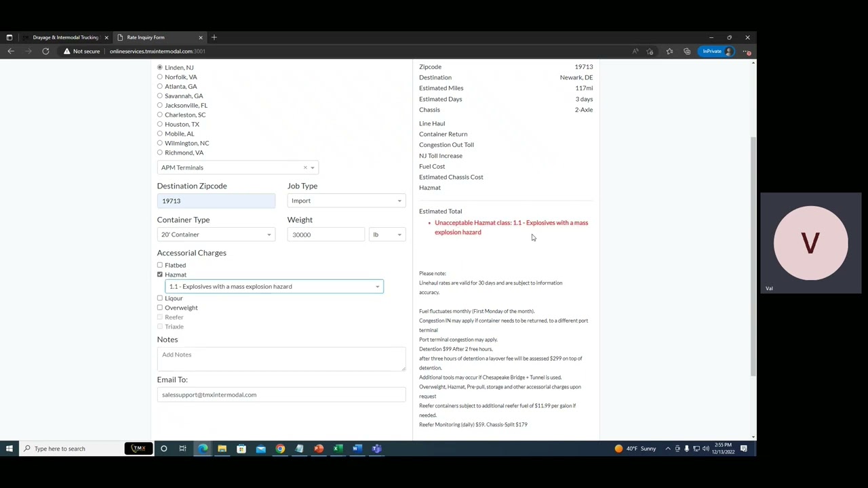The image size is (868, 488).
Task: Open Word from the taskbar
Action: tap(357, 449)
